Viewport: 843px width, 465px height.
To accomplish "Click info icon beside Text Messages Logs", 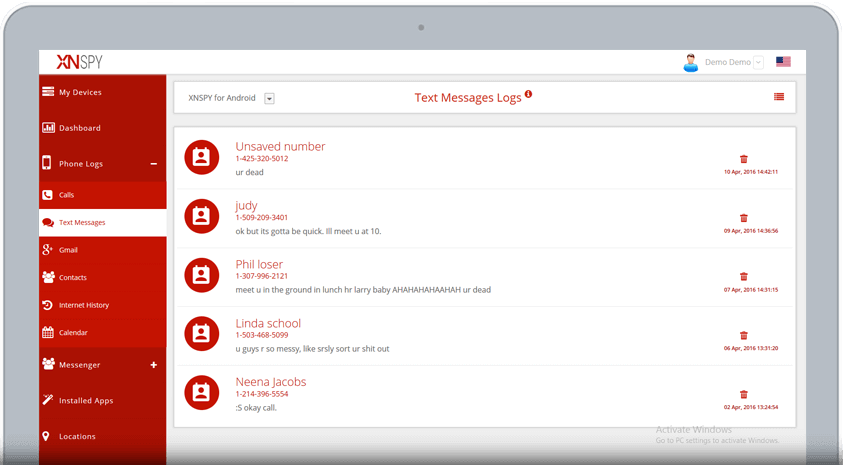I will click(528, 94).
